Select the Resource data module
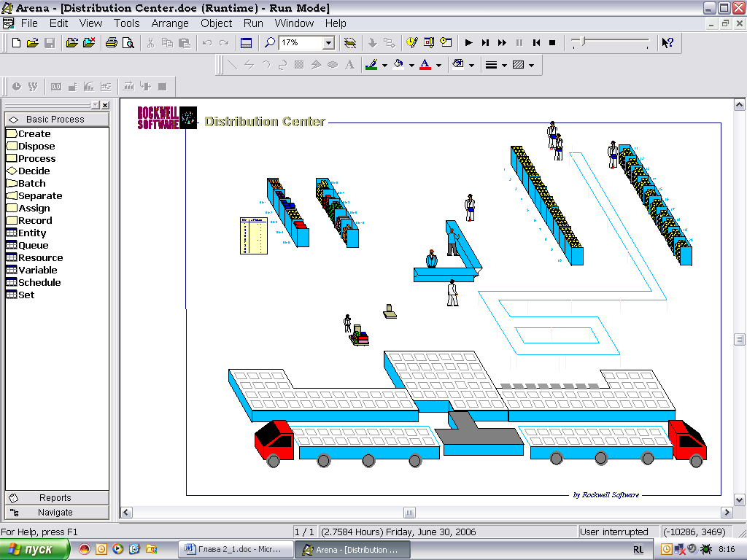Screen dimensions: 747x560 (35, 257)
